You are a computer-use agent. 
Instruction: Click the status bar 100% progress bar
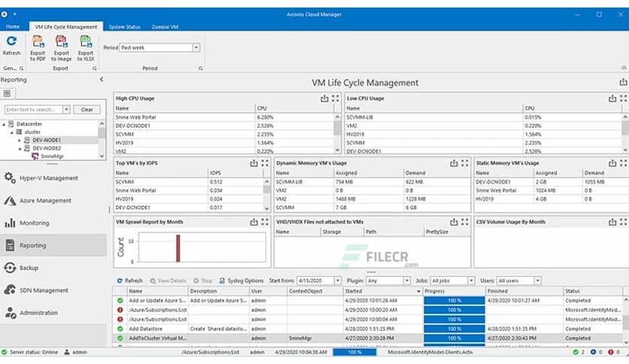pyautogui.click(x=354, y=352)
